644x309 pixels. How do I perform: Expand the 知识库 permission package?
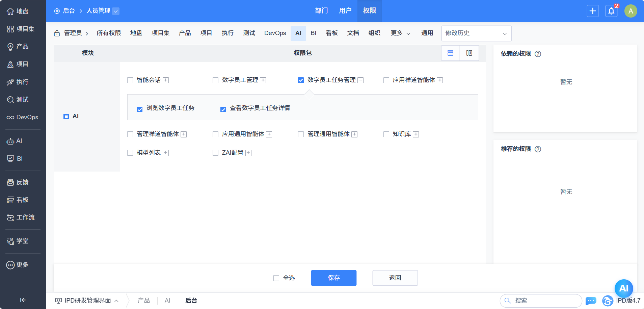click(416, 134)
